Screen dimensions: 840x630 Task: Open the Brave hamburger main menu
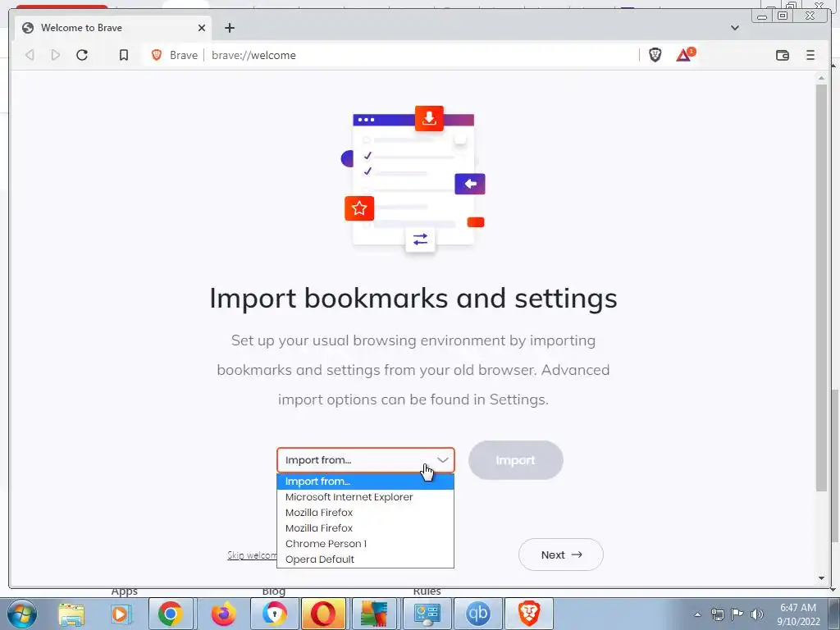810,55
